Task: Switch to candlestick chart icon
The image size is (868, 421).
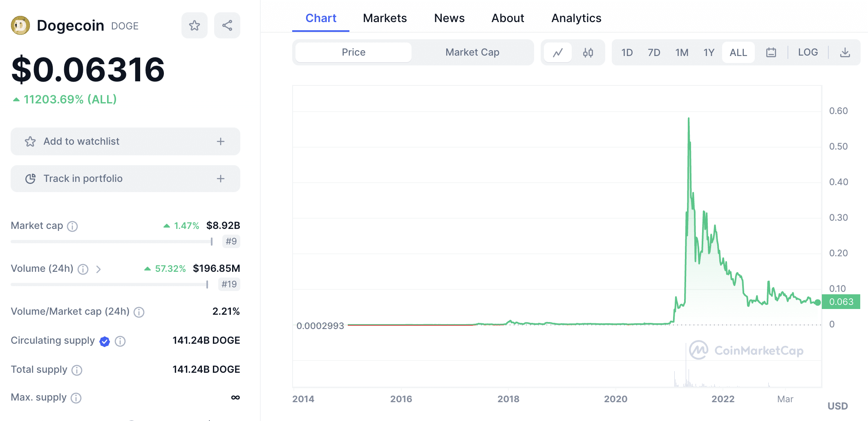Action: pyautogui.click(x=588, y=52)
